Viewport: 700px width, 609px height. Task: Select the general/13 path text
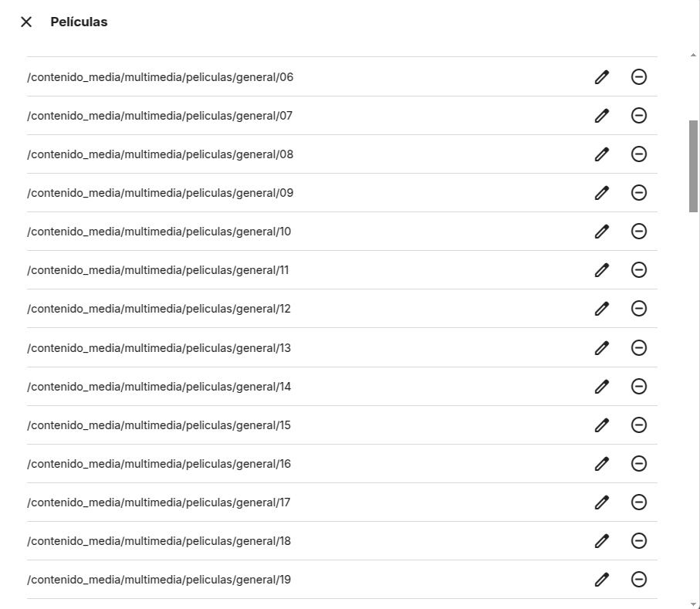(x=159, y=348)
